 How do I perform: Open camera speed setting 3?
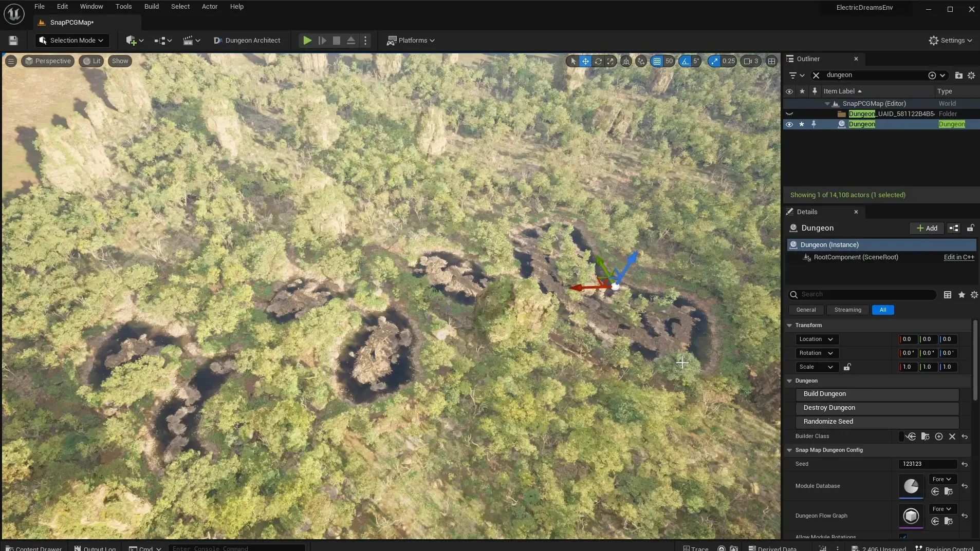[751, 61]
